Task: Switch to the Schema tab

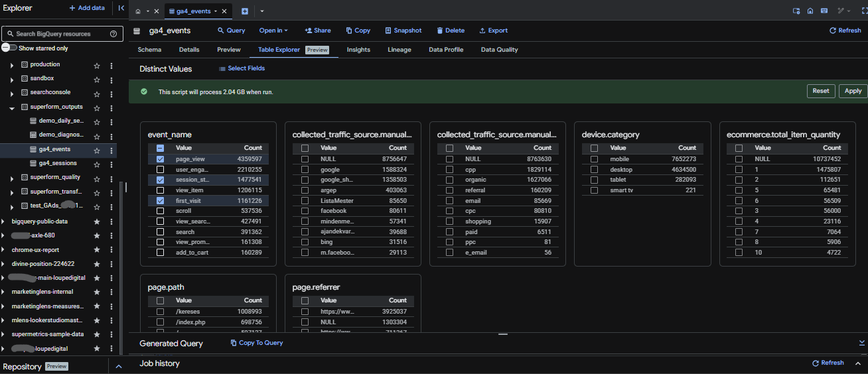Action: click(149, 50)
